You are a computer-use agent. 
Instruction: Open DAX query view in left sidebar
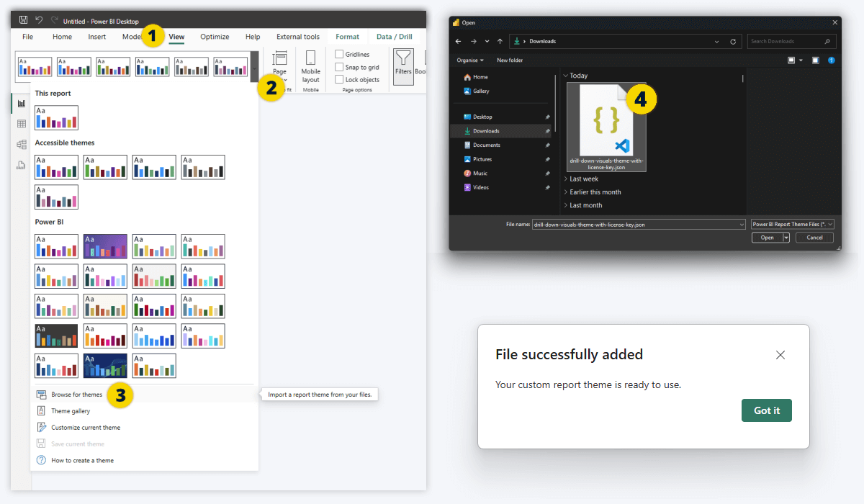point(22,166)
